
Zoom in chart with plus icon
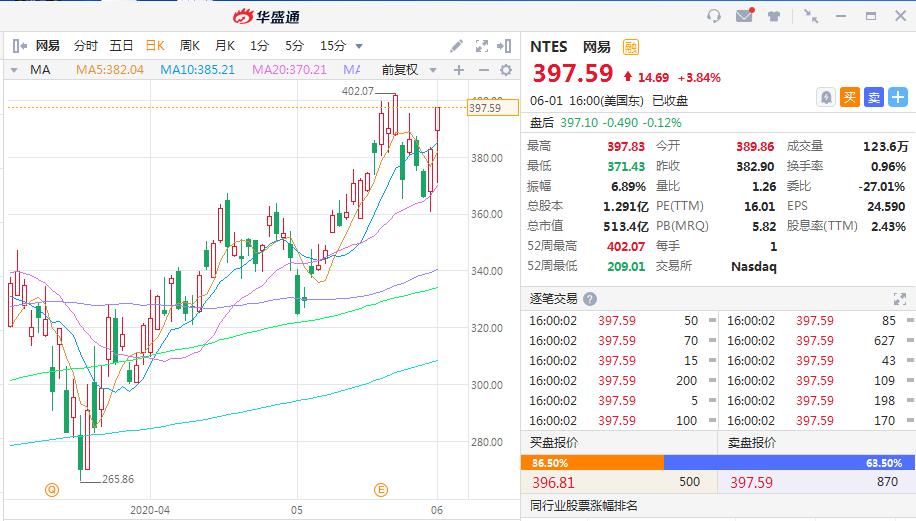459,70
